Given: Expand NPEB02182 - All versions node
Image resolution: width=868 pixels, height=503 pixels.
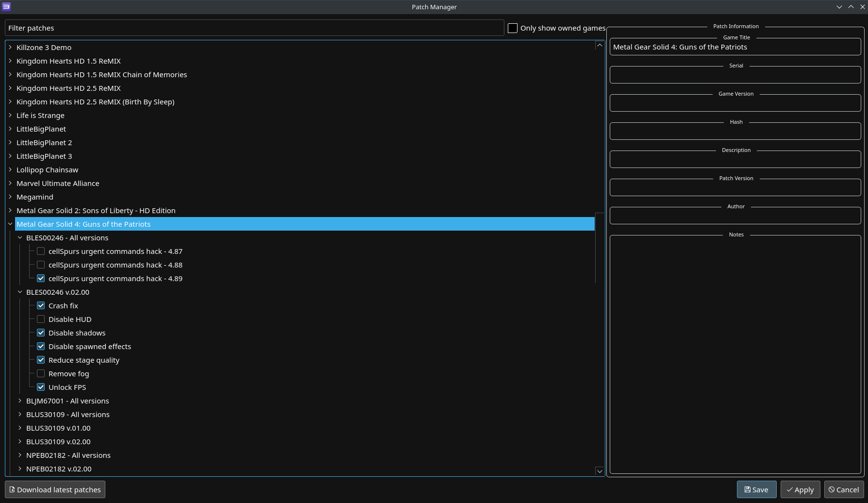Looking at the screenshot, I should [20, 455].
